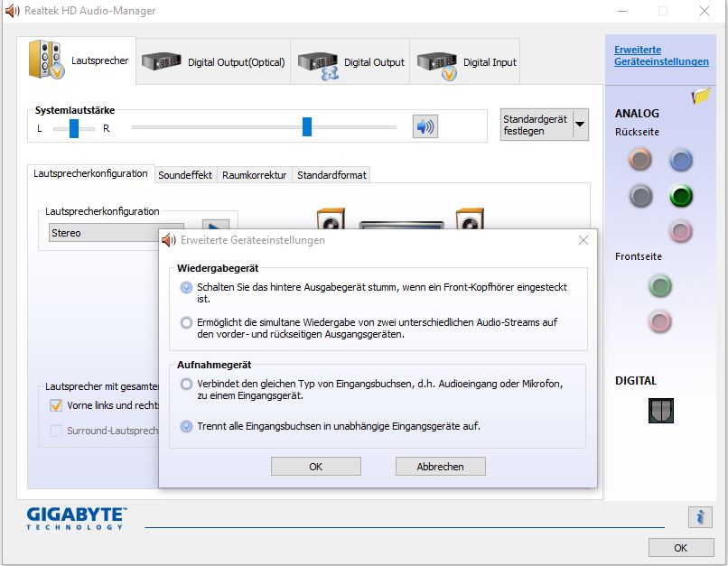Mute system volume with speaker button
This screenshot has width=728, height=566.
(x=425, y=126)
